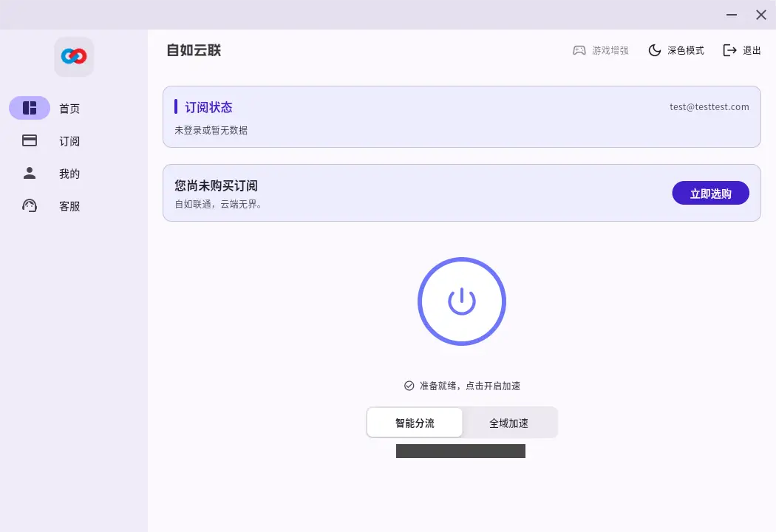Select the 智能分流 tab
The image size is (776, 532).
click(415, 422)
